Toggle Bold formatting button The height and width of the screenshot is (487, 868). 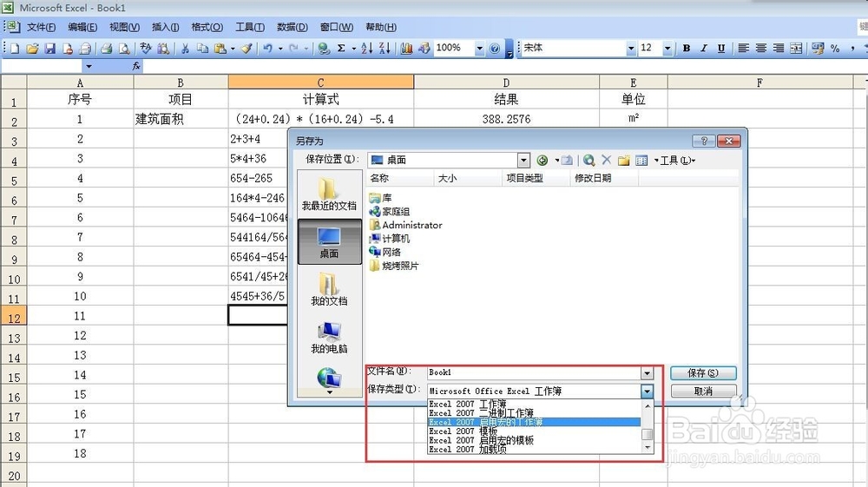click(687, 49)
